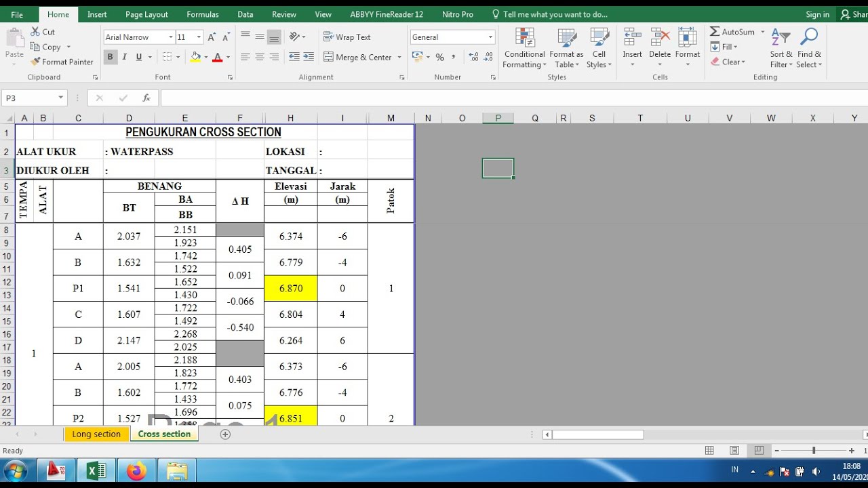Open Sort & Filter options

781,48
